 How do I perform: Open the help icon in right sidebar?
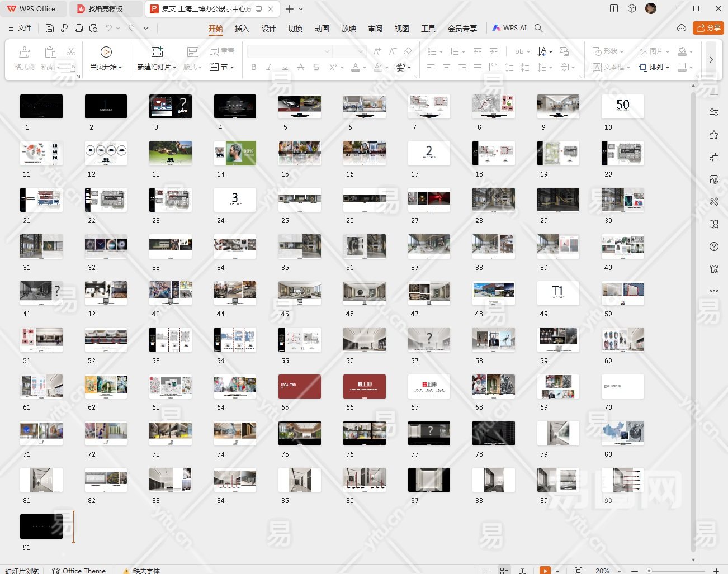tap(714, 246)
